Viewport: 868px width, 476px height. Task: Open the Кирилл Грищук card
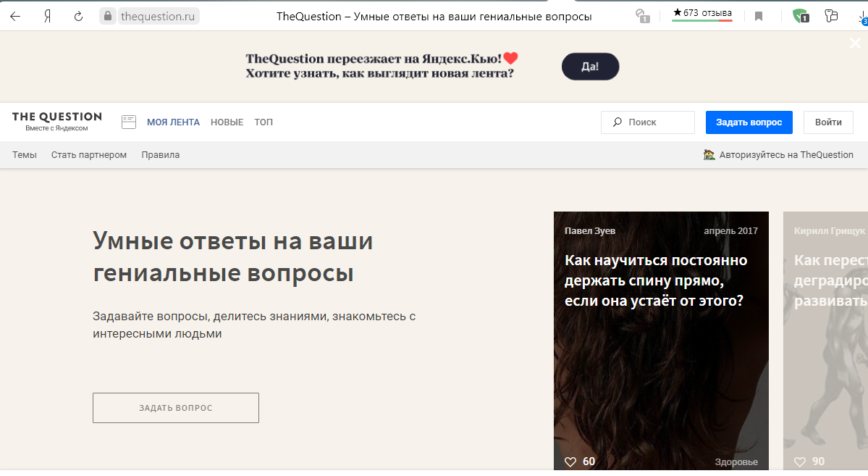pos(825,341)
